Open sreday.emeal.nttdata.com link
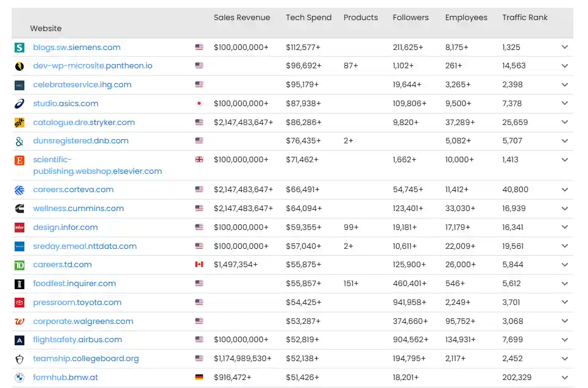The height and width of the screenshot is (388, 588). (x=85, y=246)
